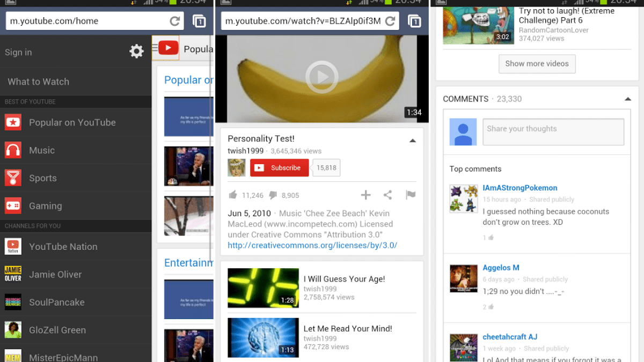
Task: Reload the m.youtube.com/home page
Action: click(174, 21)
